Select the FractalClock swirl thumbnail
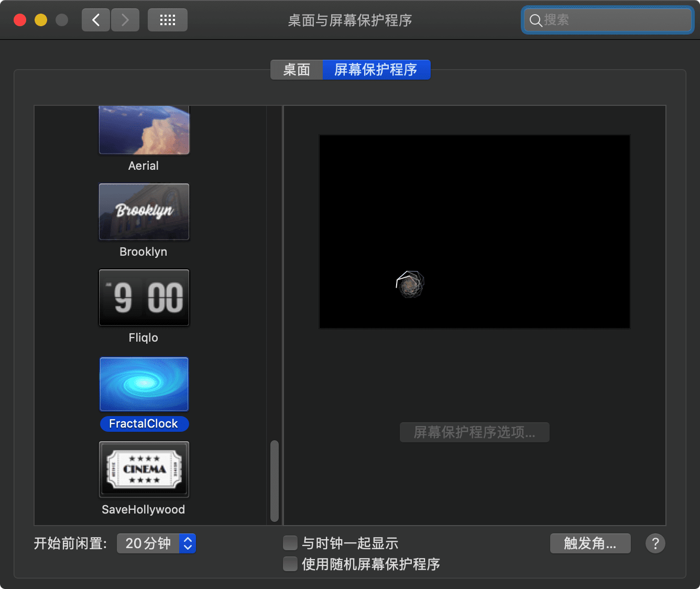 tap(144, 384)
